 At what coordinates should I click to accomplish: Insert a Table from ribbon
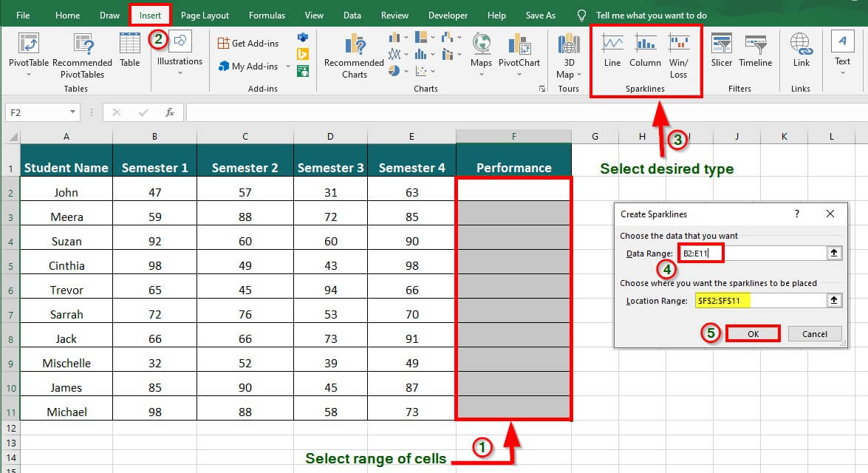(x=130, y=44)
